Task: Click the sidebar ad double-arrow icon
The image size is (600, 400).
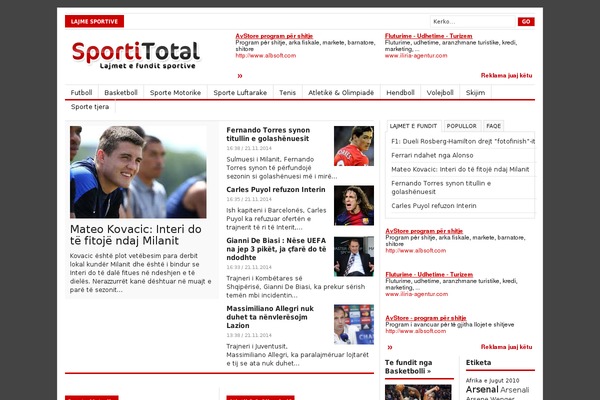Action: pos(390,347)
